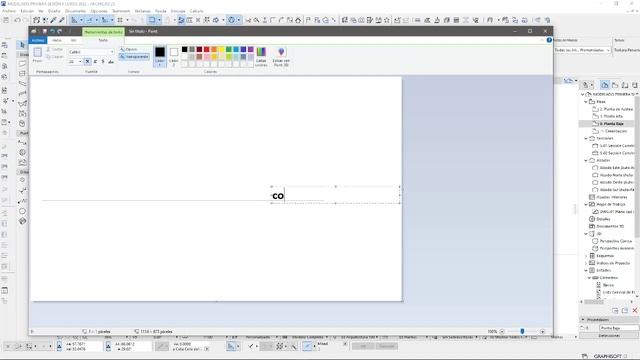Click Cortar in the Portapapeles group

coord(55,49)
